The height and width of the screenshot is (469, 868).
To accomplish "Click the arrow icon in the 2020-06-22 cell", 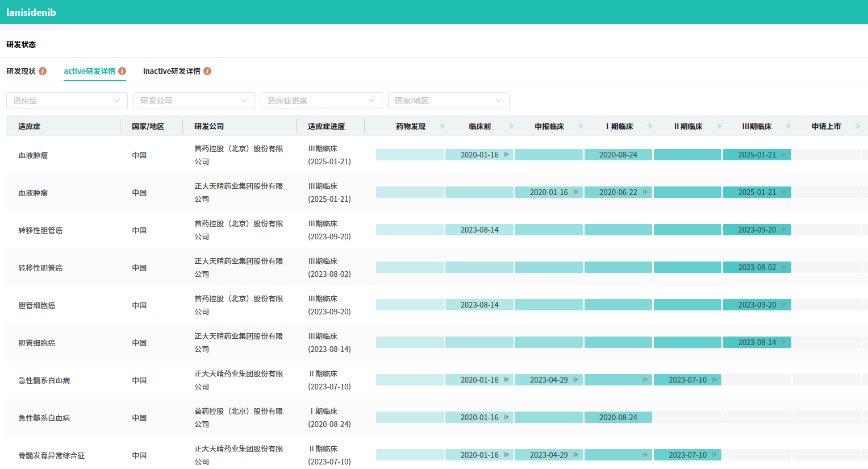I will click(x=645, y=192).
